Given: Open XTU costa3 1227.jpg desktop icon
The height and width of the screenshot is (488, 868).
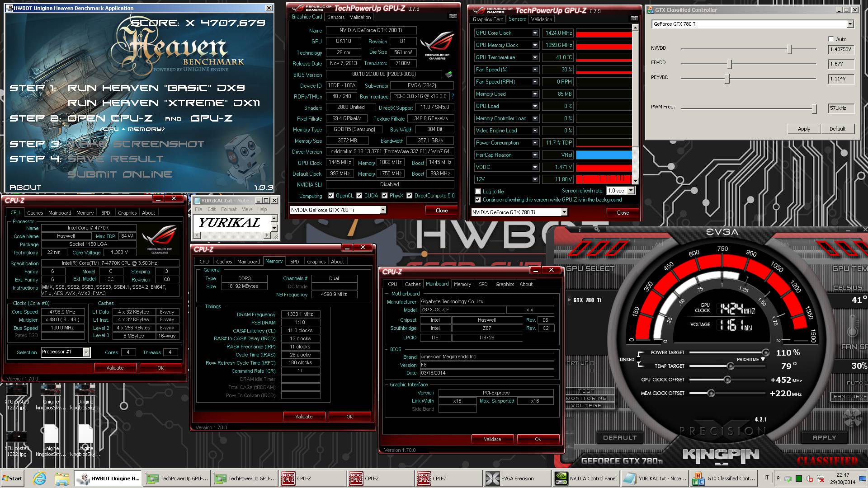Looking at the screenshot, I should pyautogui.click(x=17, y=397).
